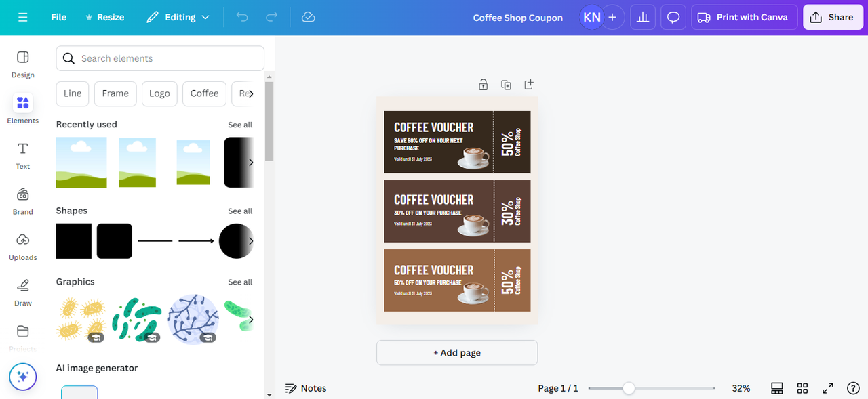Click Print with Canva
Screen dimensions: 868x399
point(745,17)
